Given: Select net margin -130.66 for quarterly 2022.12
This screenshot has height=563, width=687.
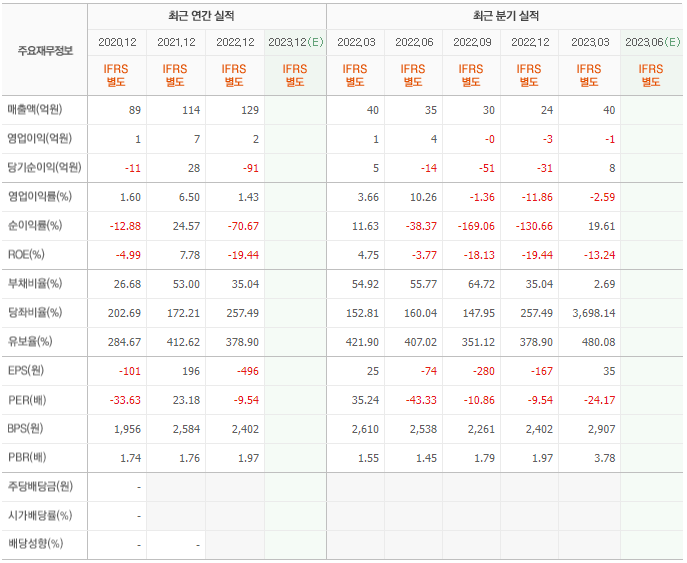Looking at the screenshot, I should coord(534,226).
